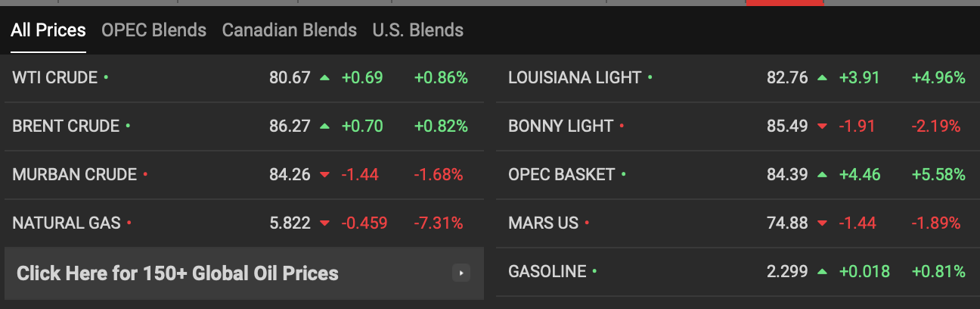
Task: Open the U.S. Blends tab
Action: 418,30
